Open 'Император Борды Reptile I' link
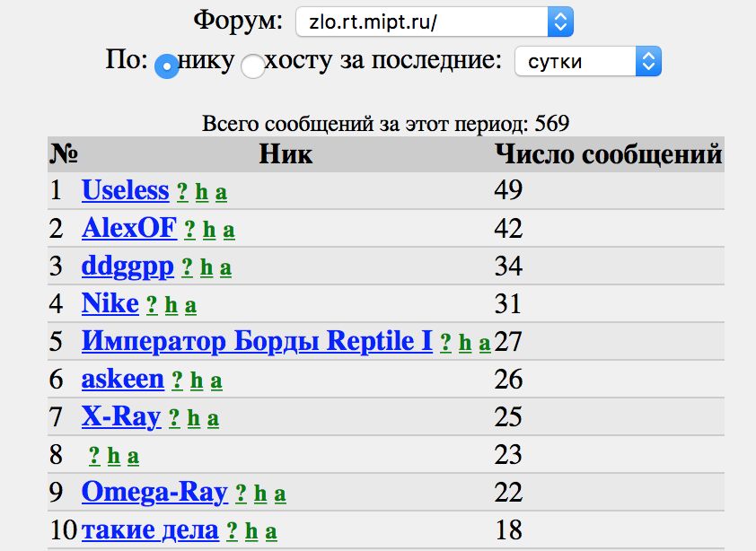This screenshot has width=756, height=551. pyautogui.click(x=257, y=341)
